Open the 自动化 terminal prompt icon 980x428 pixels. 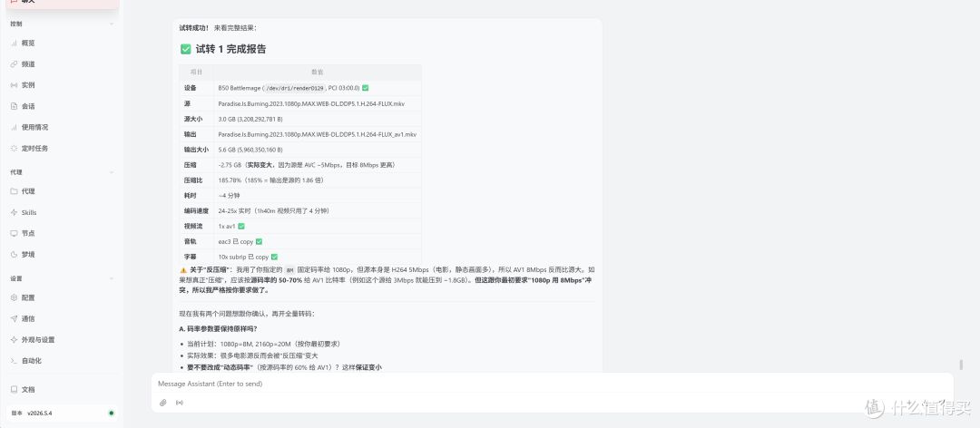pyautogui.click(x=14, y=361)
